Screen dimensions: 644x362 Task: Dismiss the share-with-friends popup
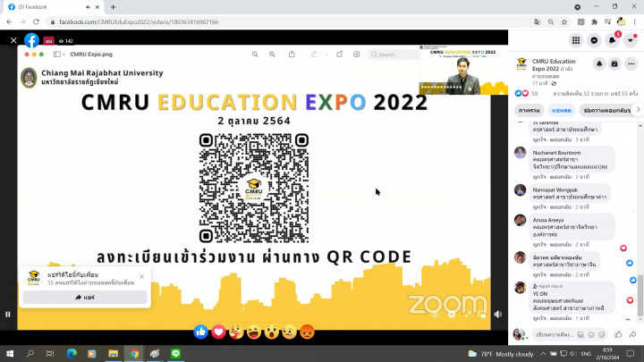click(141, 276)
